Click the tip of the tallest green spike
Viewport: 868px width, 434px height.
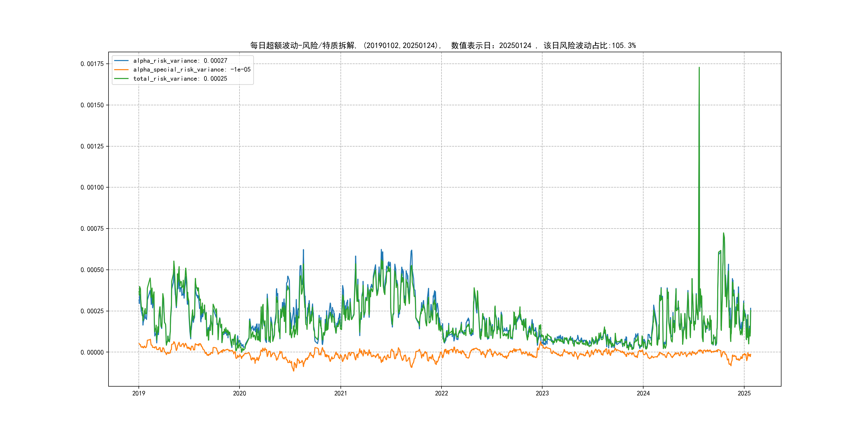[699, 68]
